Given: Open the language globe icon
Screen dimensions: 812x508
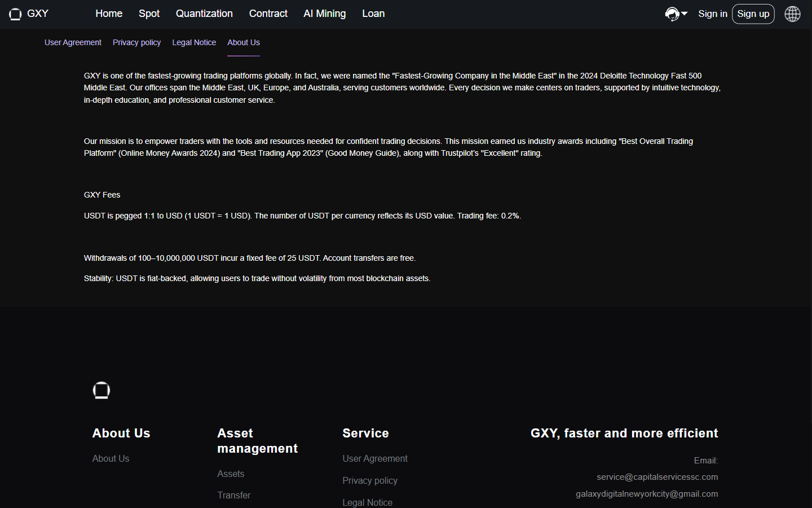Looking at the screenshot, I should point(792,14).
